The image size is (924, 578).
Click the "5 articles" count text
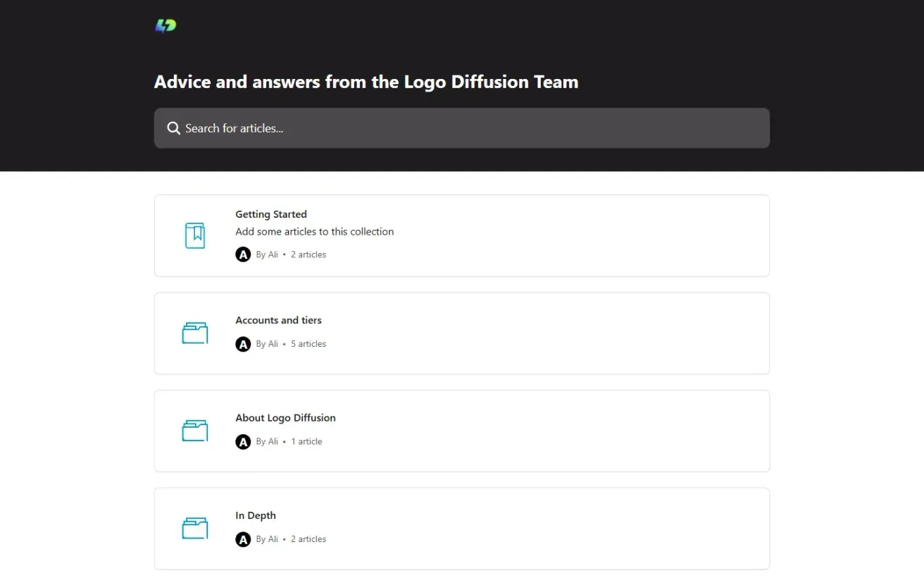coord(308,344)
